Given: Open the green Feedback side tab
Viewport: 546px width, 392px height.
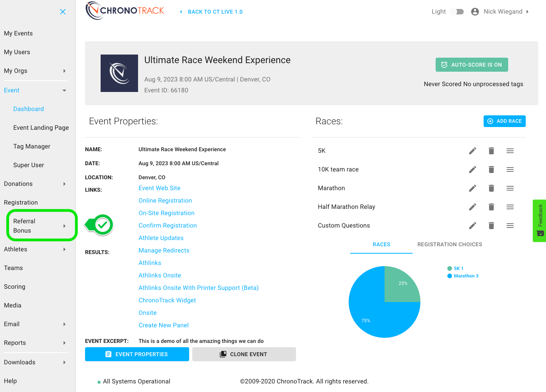Looking at the screenshot, I should click(539, 221).
